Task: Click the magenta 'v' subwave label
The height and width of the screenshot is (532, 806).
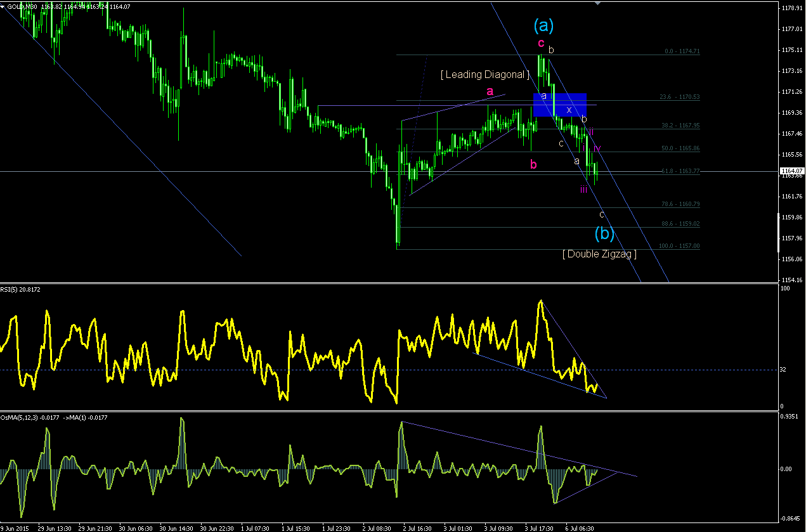Action: point(597,148)
